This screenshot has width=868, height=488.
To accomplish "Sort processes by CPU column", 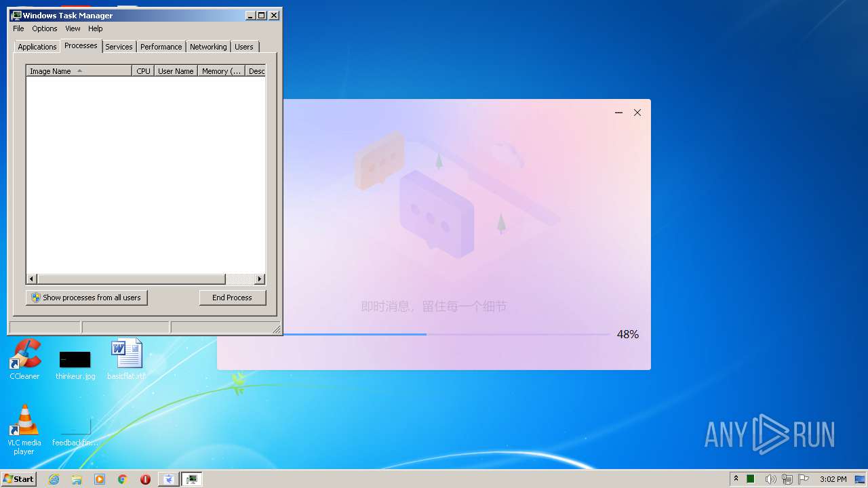I will pyautogui.click(x=143, y=70).
